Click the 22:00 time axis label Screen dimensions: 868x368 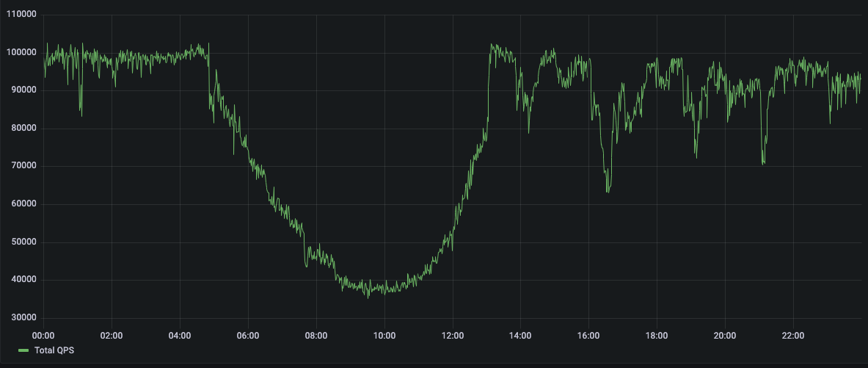coord(792,335)
